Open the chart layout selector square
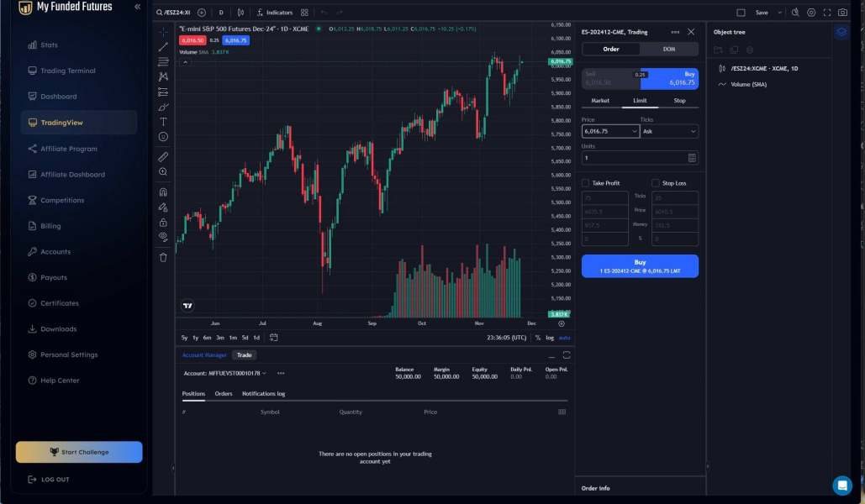The image size is (865, 504). [x=741, y=12]
